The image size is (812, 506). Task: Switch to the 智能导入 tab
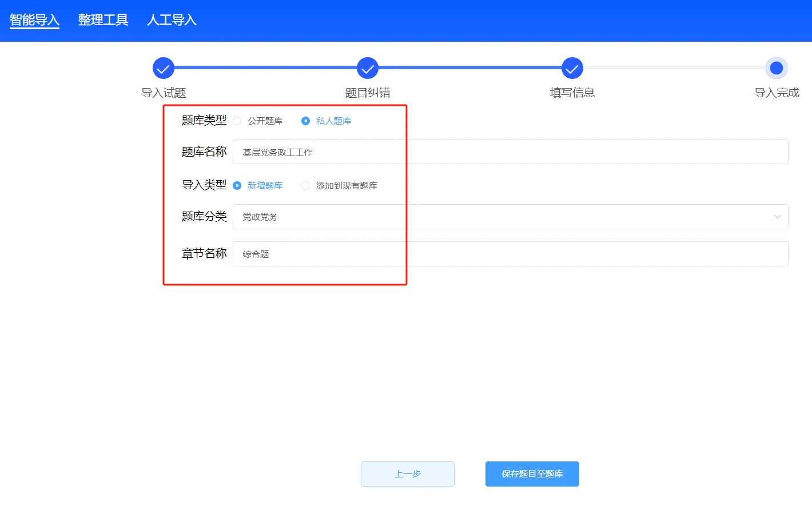(34, 20)
